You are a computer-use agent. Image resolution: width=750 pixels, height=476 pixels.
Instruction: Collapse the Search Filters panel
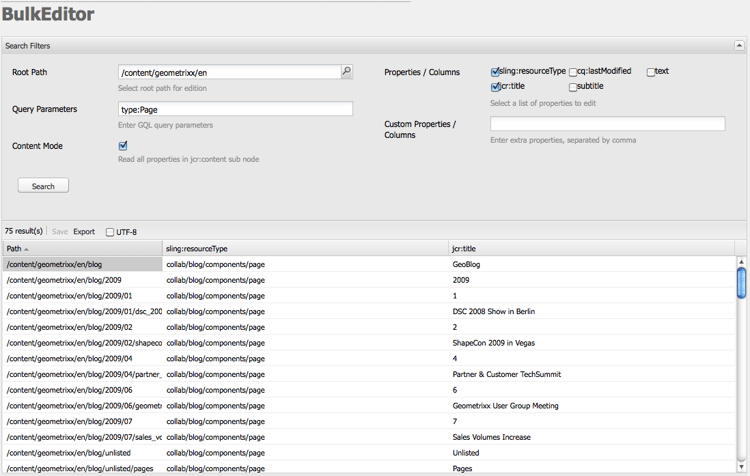739,45
